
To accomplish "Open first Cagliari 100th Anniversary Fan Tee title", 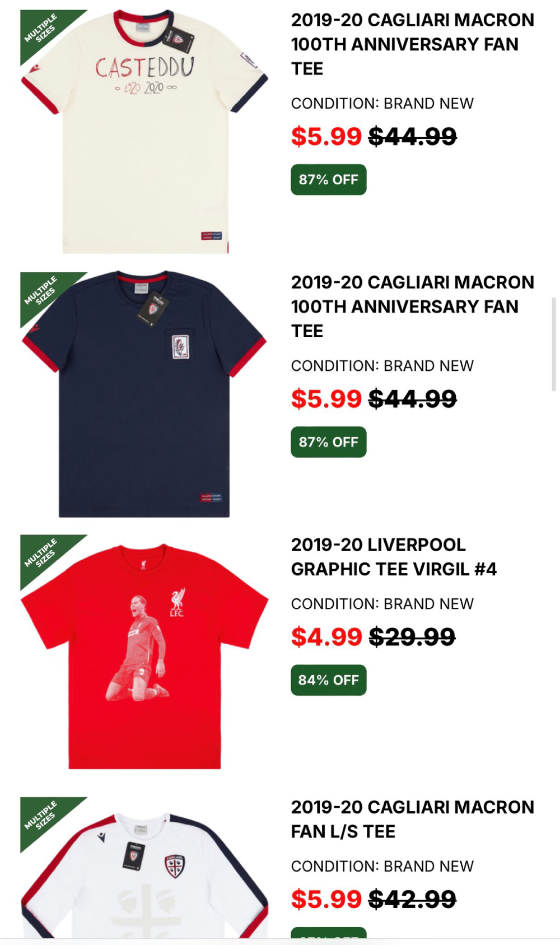I will 412,44.
